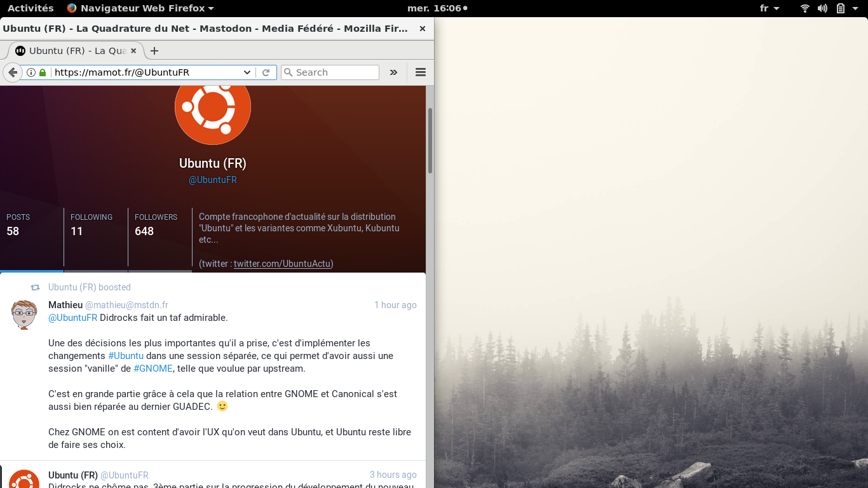Open Mathieu @mathieu@mstdn.fr author name
Image resolution: width=868 pixels, height=488 pixels.
pos(108,305)
